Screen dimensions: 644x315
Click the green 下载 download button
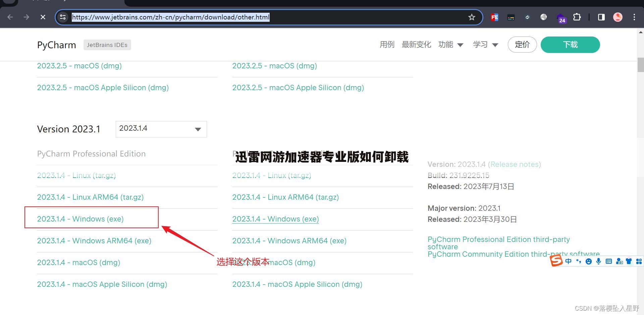570,45
